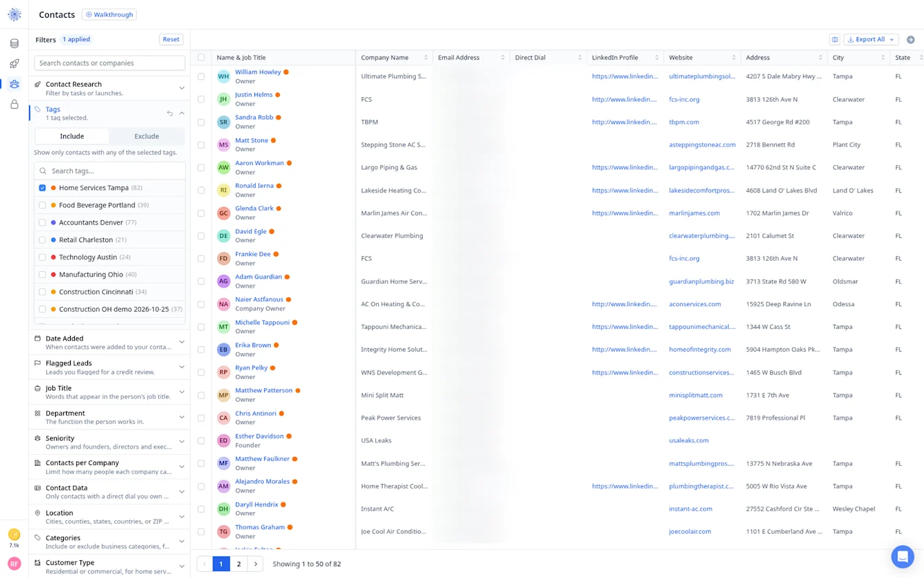Click the WH avatar for William Howley
This screenshot has width=924, height=578.
pyautogui.click(x=223, y=76)
